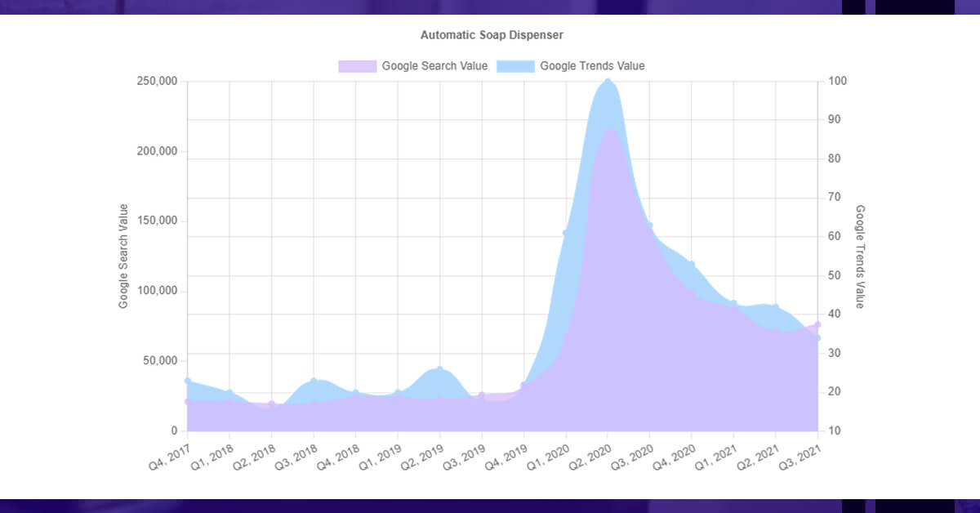Click the right axis tick 80

tap(835, 159)
